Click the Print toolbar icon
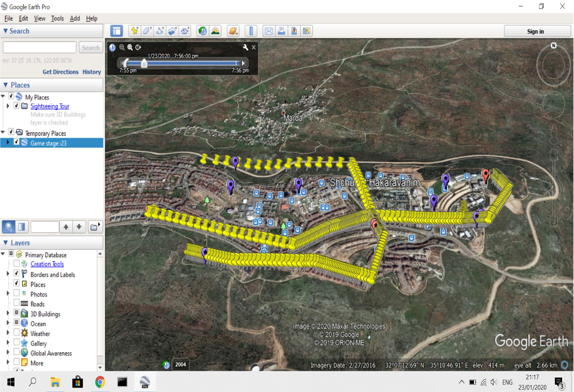 tap(281, 31)
